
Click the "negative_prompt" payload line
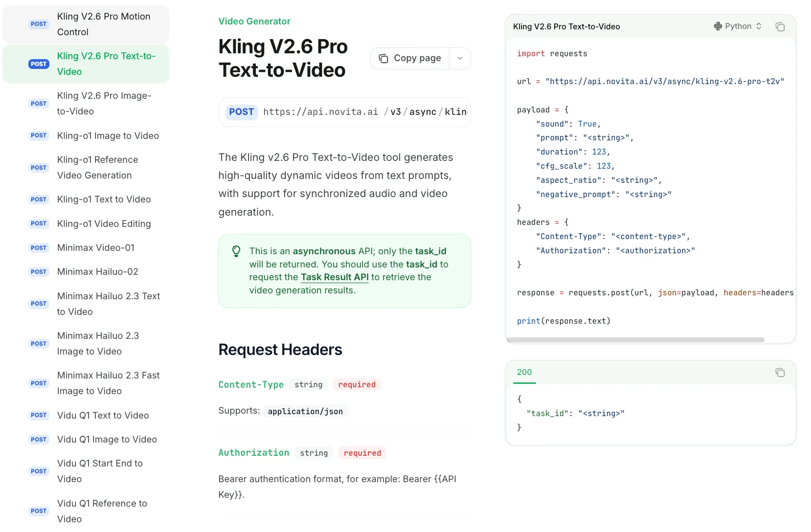(604, 195)
